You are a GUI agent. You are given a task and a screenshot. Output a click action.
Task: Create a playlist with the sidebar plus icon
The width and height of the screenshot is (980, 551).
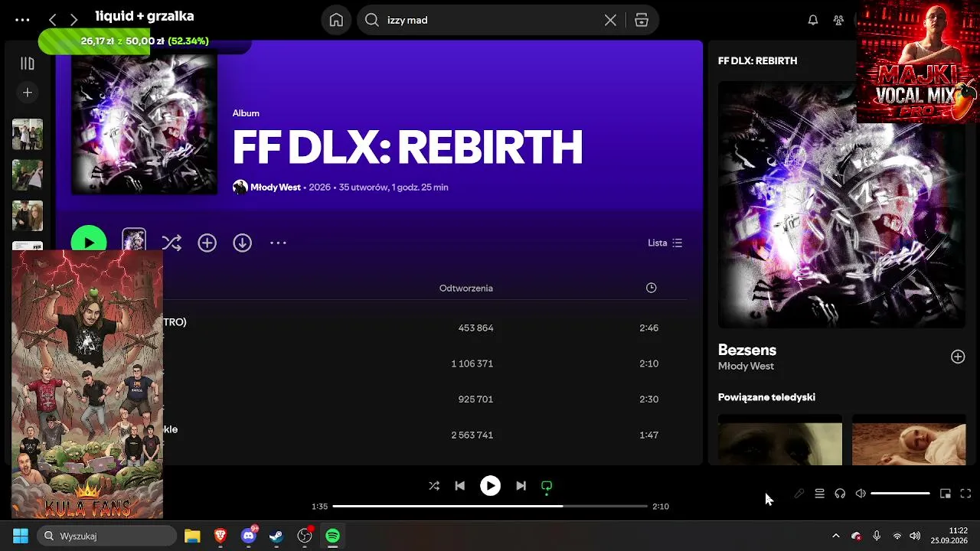click(x=28, y=93)
